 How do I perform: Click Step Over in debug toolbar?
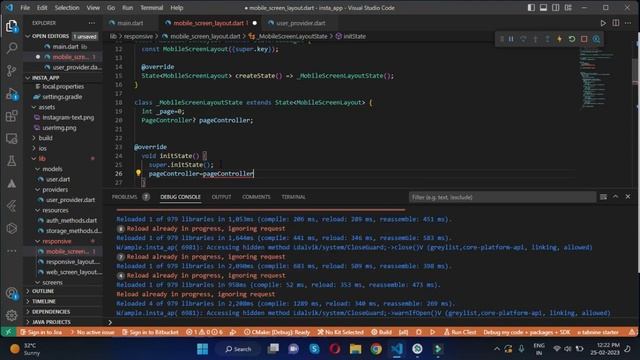click(x=523, y=39)
